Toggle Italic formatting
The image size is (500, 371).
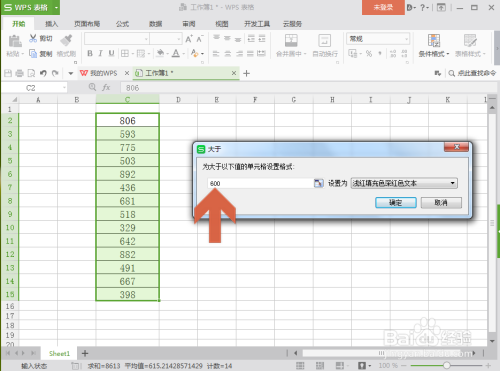(100, 53)
